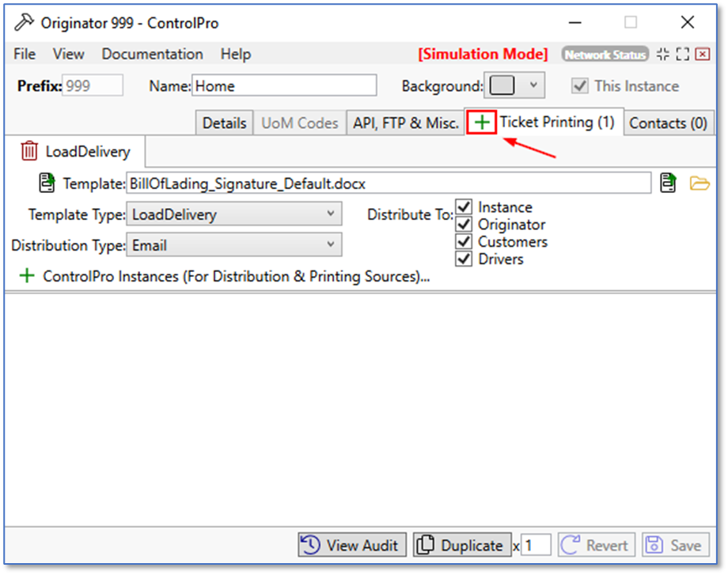Click the green document icon right of Template field

[x=669, y=183]
